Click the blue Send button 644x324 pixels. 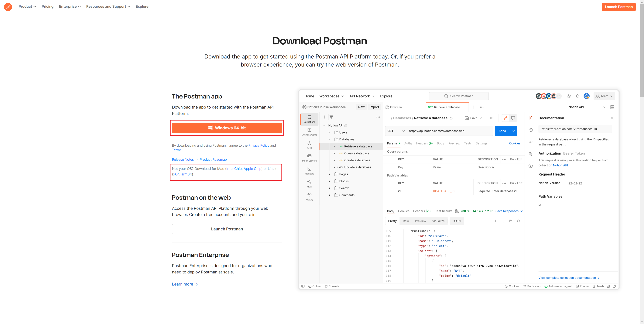click(x=502, y=131)
